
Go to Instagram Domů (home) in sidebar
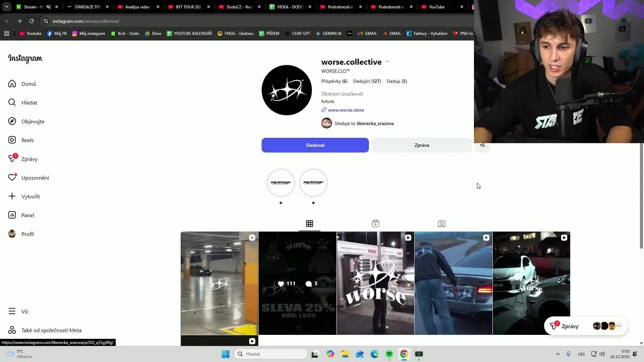tap(22, 84)
